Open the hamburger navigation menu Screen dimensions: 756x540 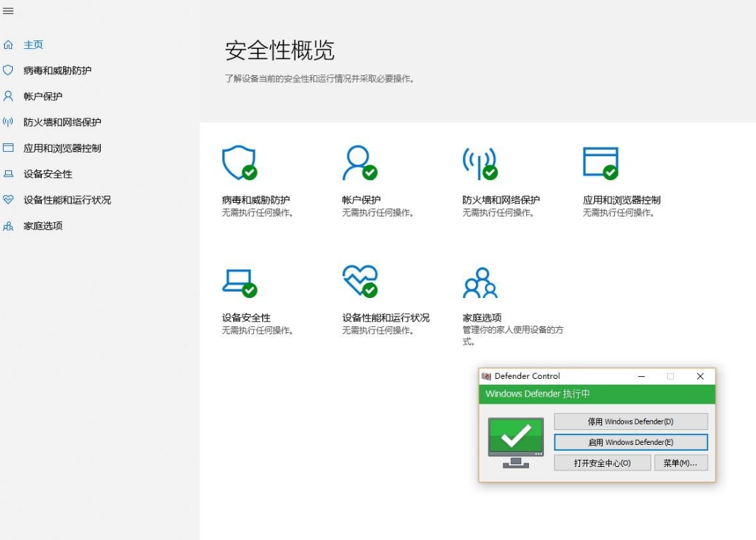[9, 11]
